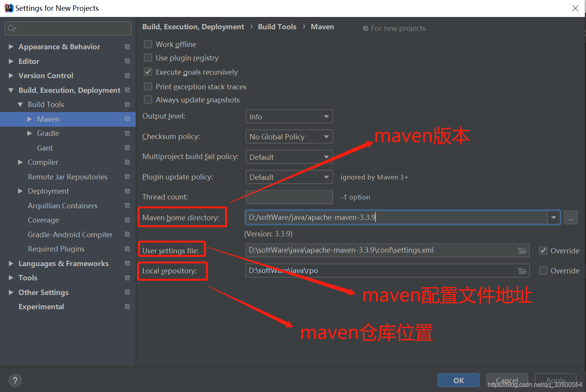The height and width of the screenshot is (392, 586).
Task: Expand the Gradle node arrow
Action: [30, 133]
